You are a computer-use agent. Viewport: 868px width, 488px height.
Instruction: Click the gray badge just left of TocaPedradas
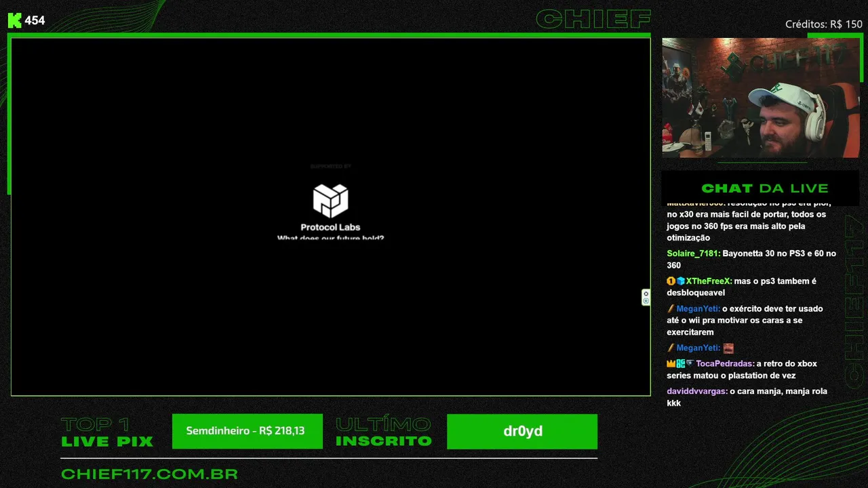click(690, 363)
